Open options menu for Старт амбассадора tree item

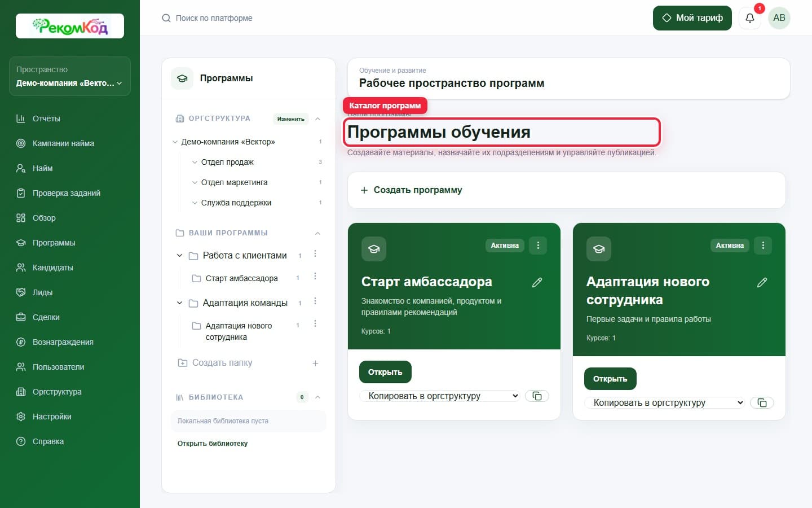tap(315, 276)
